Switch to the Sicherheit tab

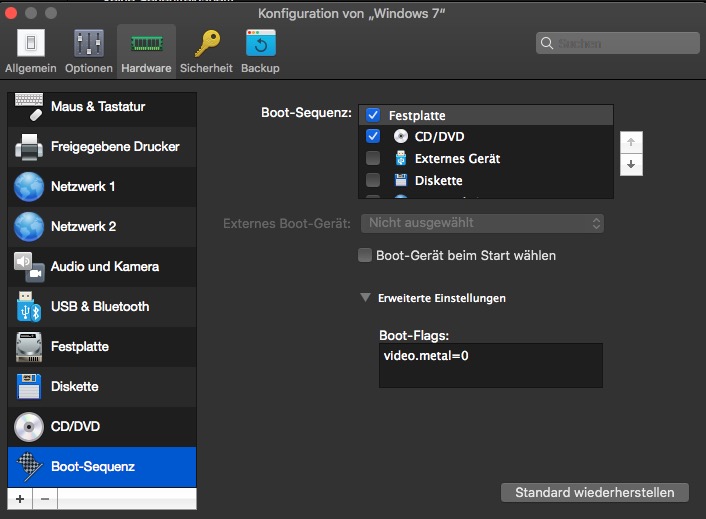coord(206,51)
